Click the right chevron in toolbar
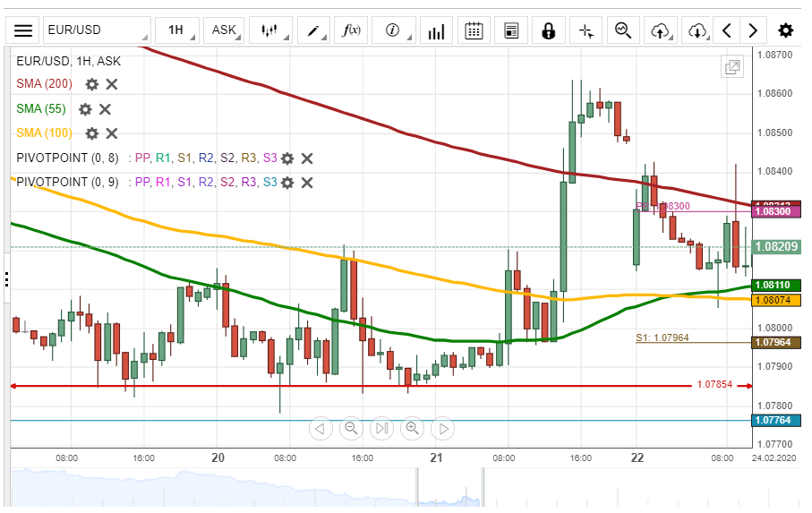The height and width of the screenshot is (513, 812). coord(753,30)
